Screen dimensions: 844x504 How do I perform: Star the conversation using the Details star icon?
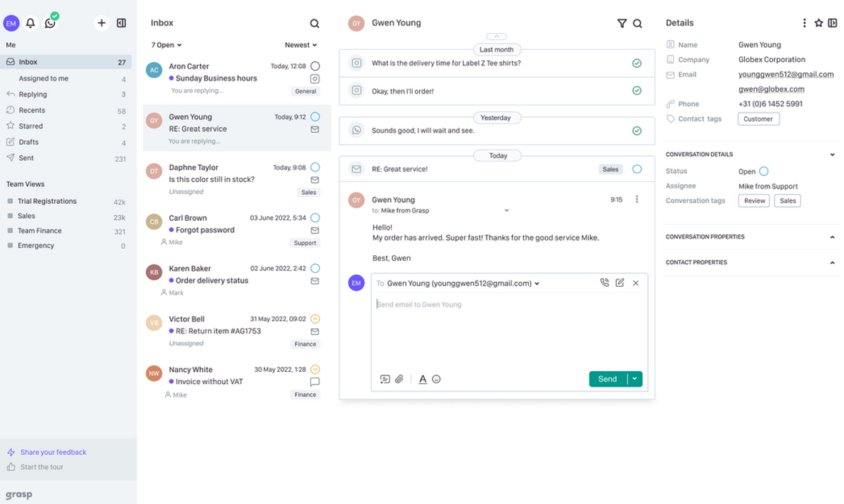point(819,22)
